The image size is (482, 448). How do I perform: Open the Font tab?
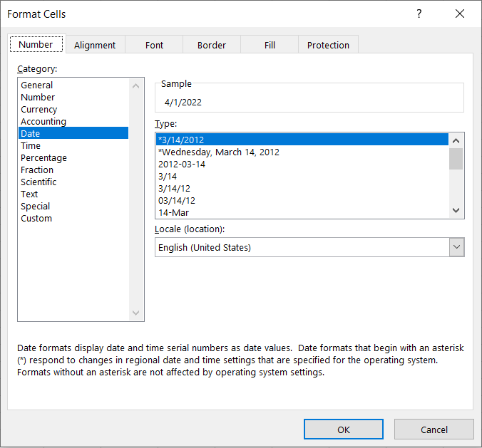coord(155,45)
